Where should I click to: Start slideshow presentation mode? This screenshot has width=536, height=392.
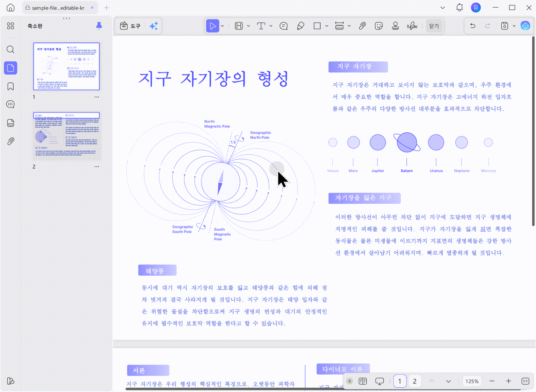(x=379, y=381)
